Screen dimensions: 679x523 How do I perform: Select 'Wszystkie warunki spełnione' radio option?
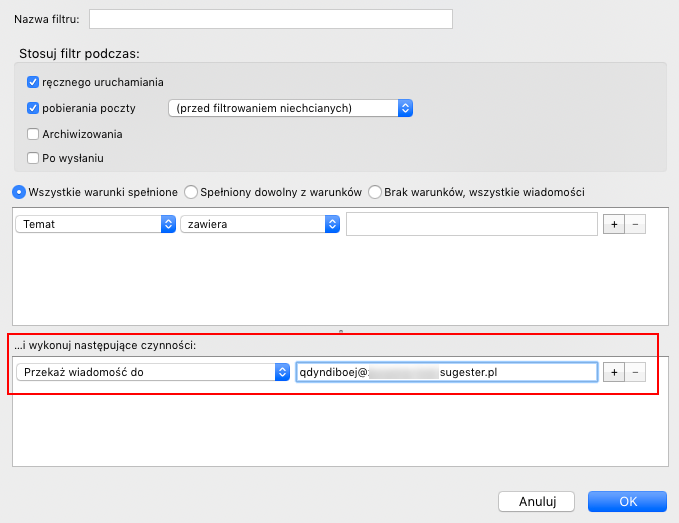tap(19, 191)
